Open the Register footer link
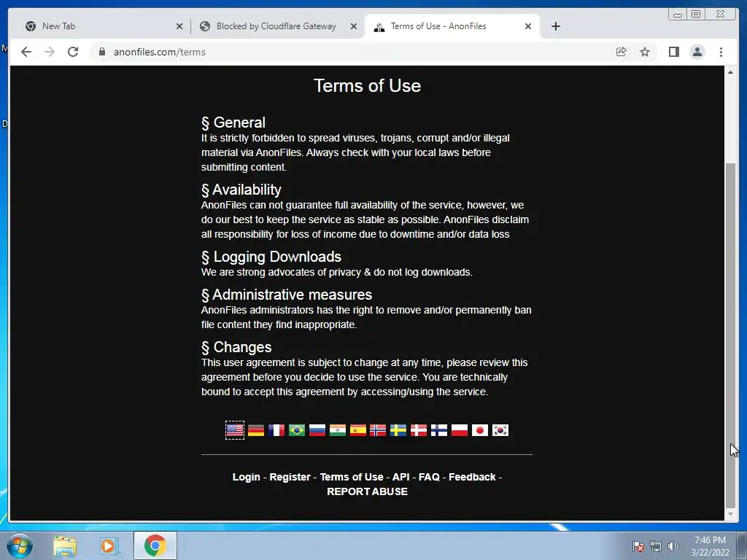The image size is (747, 560). pyautogui.click(x=290, y=477)
